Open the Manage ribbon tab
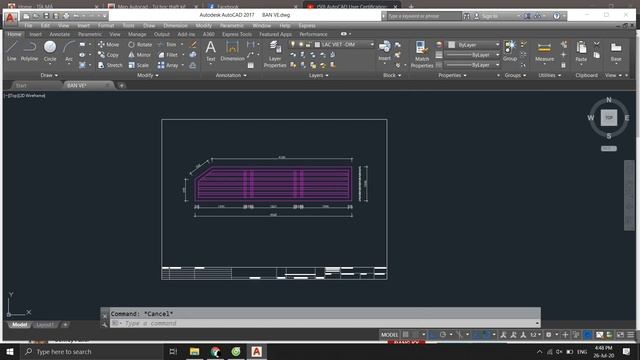 [137, 34]
